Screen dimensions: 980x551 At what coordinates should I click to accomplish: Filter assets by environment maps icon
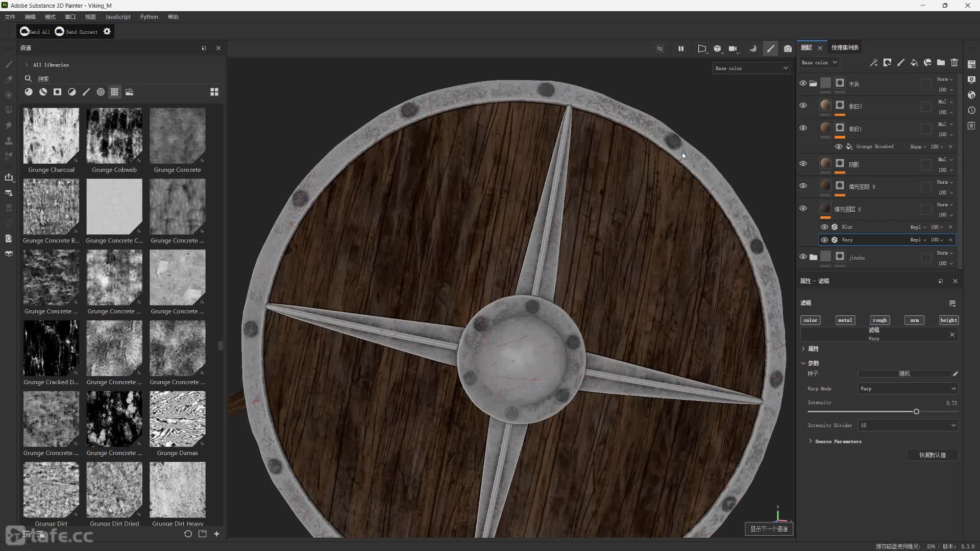(x=129, y=92)
